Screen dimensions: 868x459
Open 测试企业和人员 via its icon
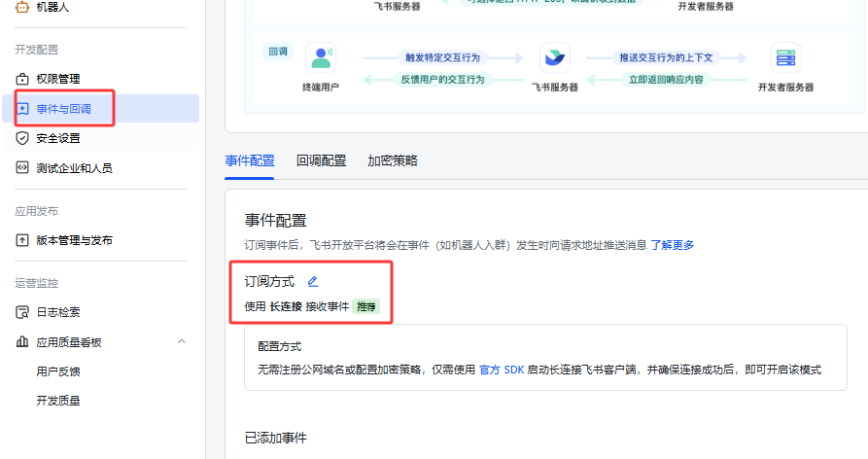coord(22,168)
